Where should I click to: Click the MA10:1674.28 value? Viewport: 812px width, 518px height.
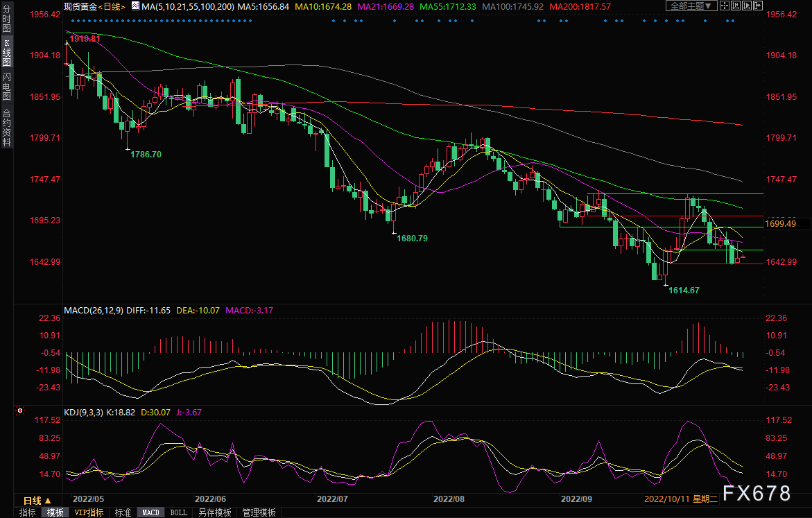click(x=322, y=7)
